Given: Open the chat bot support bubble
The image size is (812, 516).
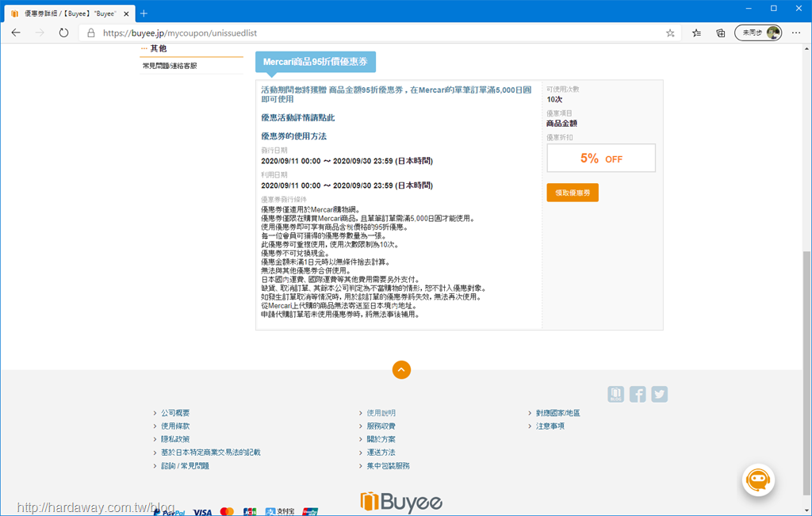Looking at the screenshot, I should click(758, 480).
